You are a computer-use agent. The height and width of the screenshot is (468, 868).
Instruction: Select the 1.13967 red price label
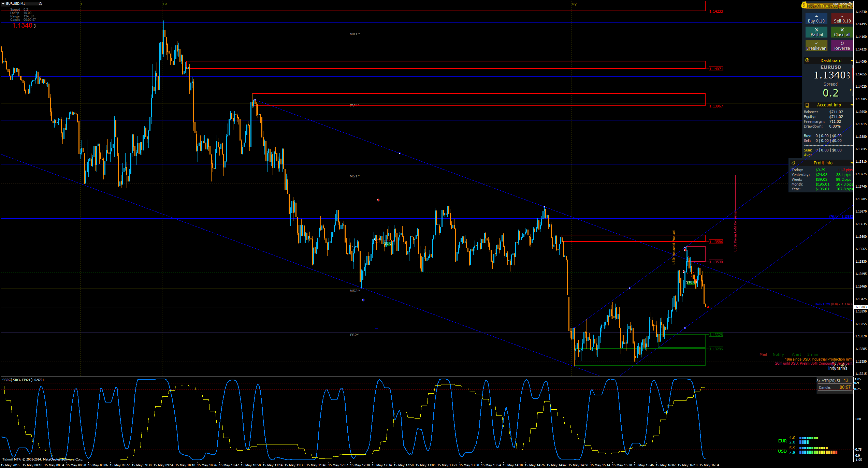[x=716, y=106]
